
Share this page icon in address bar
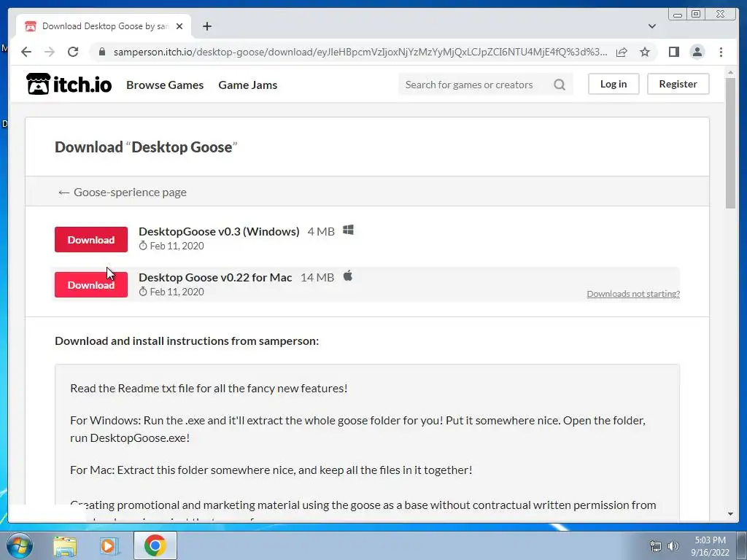(x=622, y=52)
